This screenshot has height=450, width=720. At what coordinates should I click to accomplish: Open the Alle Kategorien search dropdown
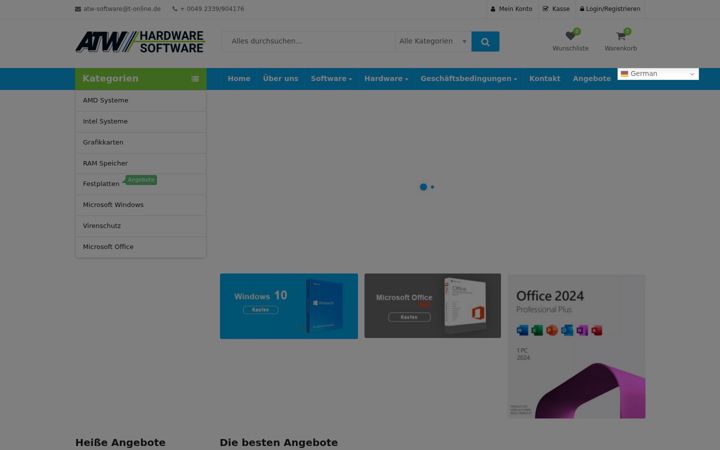[x=433, y=41]
